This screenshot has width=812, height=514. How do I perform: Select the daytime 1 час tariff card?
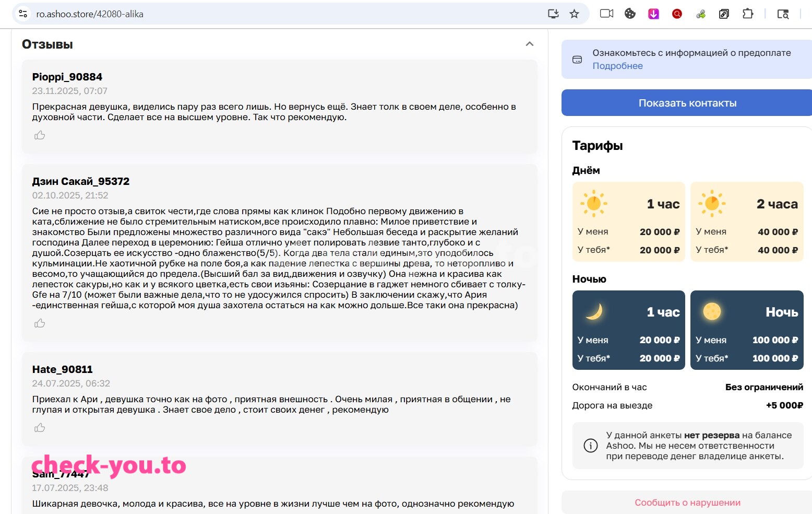(x=628, y=221)
